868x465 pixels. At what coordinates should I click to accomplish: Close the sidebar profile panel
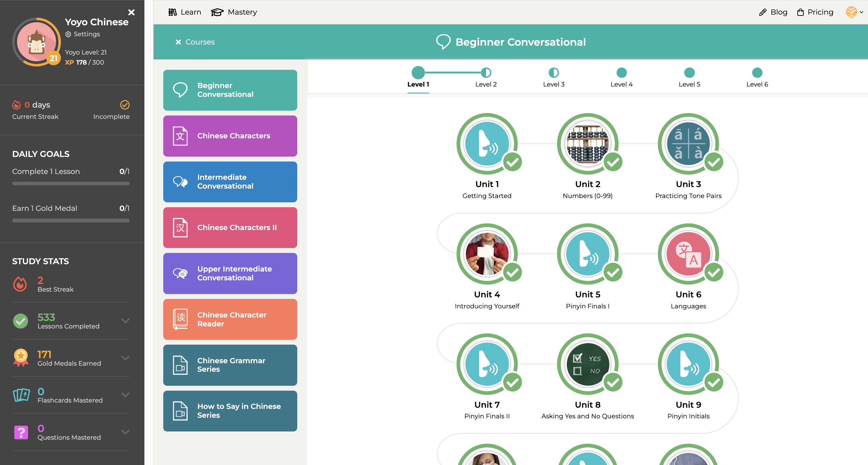(x=131, y=12)
